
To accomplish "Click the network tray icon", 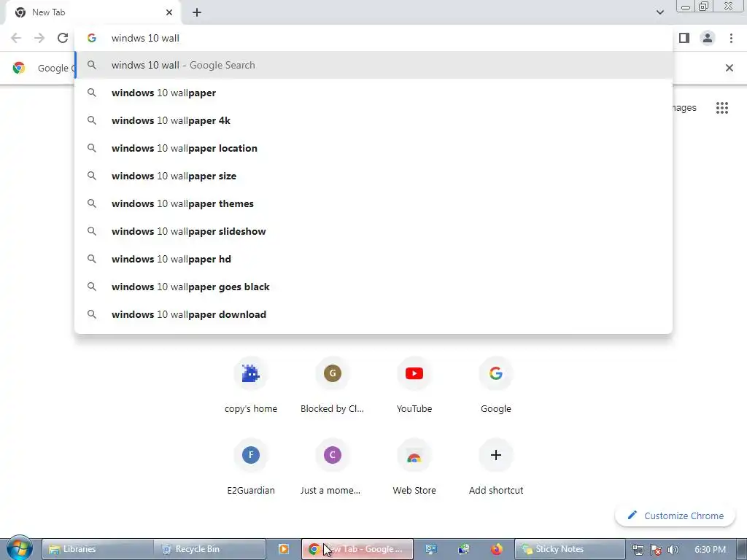I will click(x=638, y=550).
